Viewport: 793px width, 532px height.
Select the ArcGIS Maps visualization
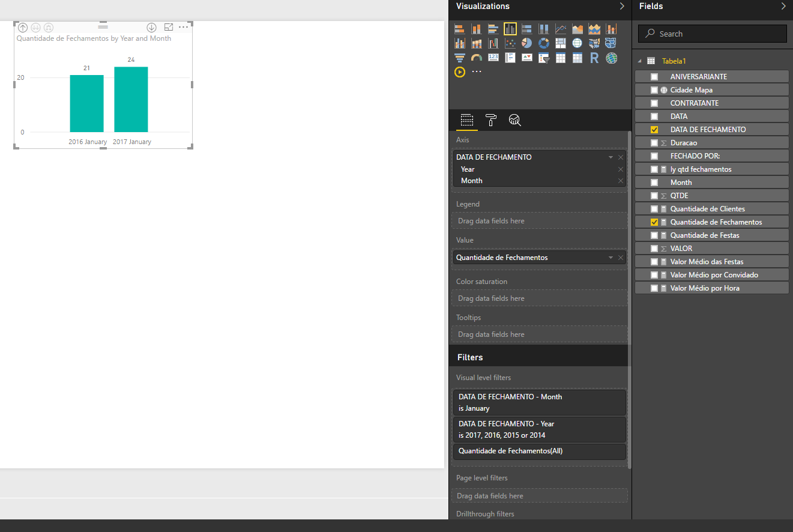tap(611, 58)
